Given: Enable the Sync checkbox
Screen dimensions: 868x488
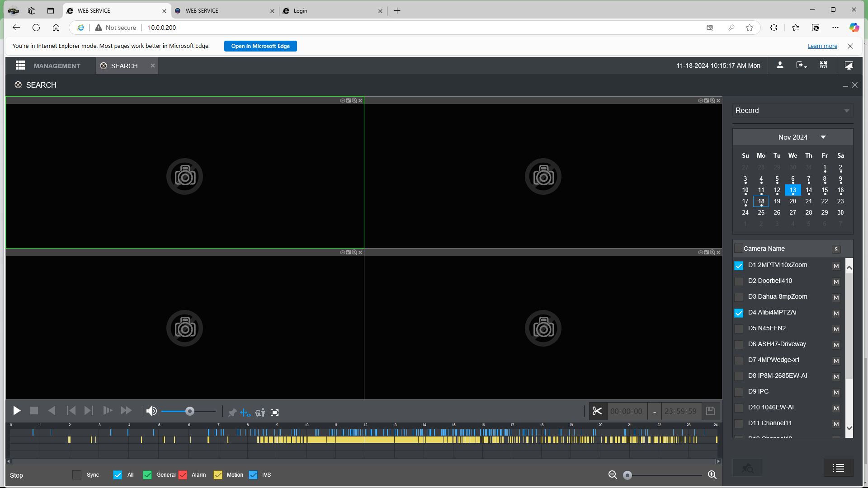Looking at the screenshot, I should [77, 475].
